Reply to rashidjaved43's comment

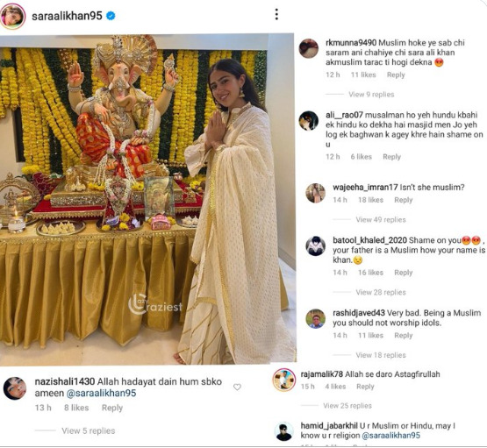point(403,336)
